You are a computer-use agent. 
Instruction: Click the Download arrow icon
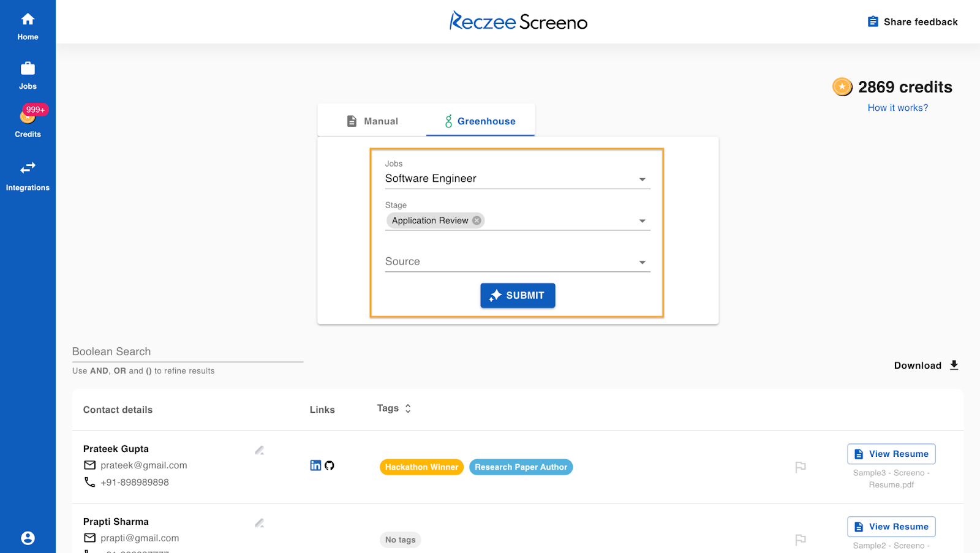point(954,365)
